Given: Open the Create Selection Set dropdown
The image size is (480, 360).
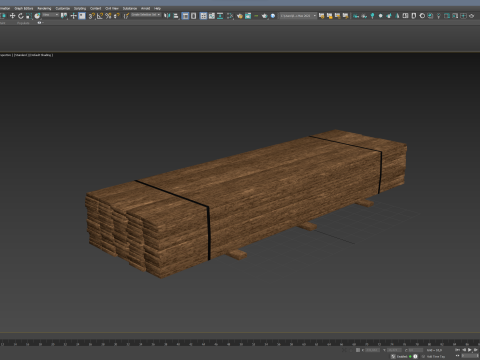Looking at the screenshot, I should pos(146,15).
